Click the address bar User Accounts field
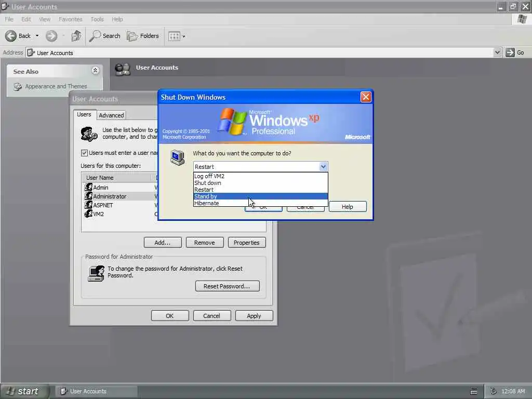 tap(260, 52)
